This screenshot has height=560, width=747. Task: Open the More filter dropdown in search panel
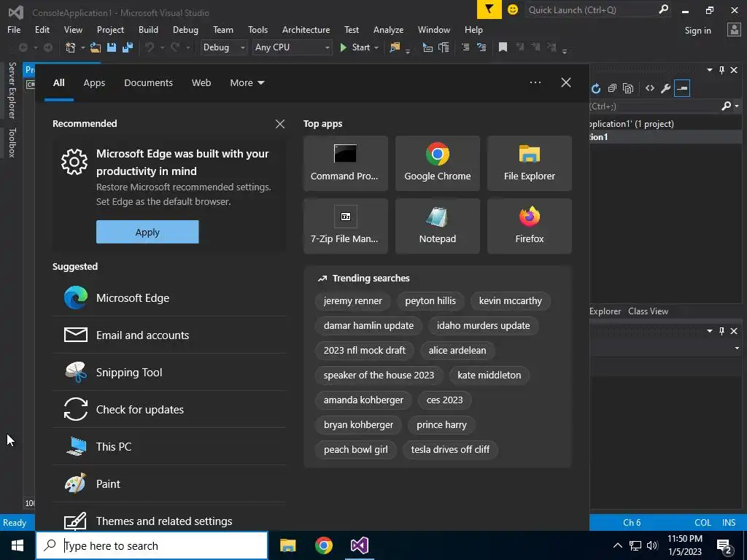pos(247,83)
